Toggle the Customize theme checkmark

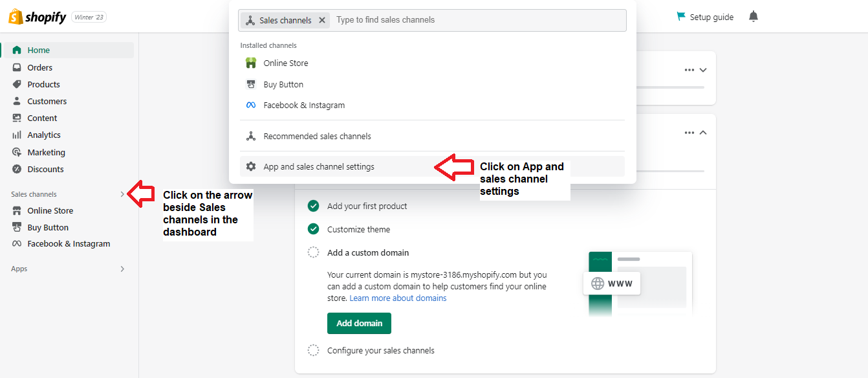pyautogui.click(x=313, y=229)
